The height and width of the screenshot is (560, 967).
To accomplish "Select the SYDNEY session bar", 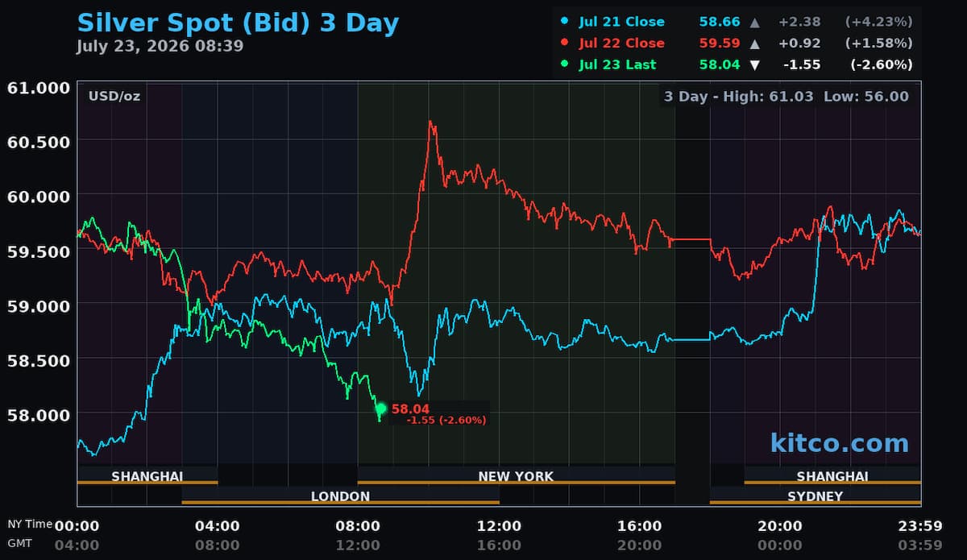I will click(815, 496).
